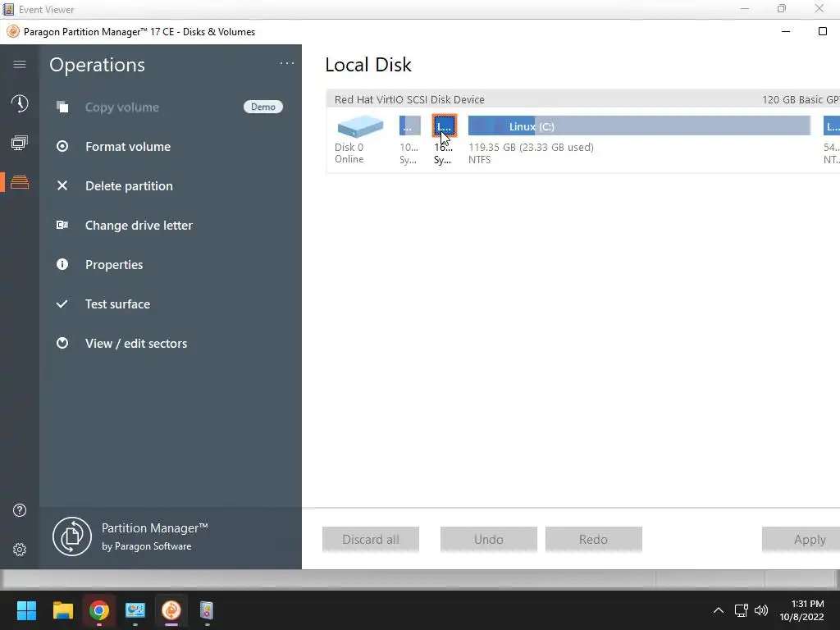Open File Explorer from the taskbar
840x630 pixels.
62,610
